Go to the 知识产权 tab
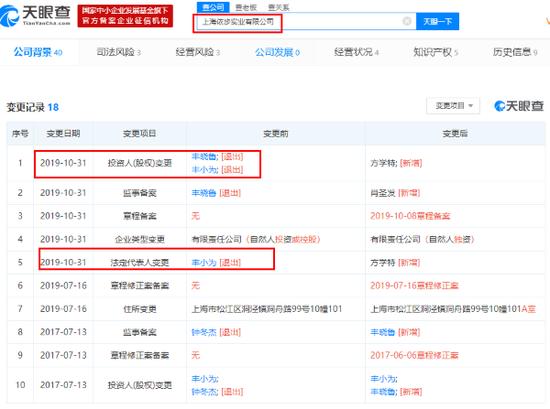The height and width of the screenshot is (409, 550). tap(436, 52)
